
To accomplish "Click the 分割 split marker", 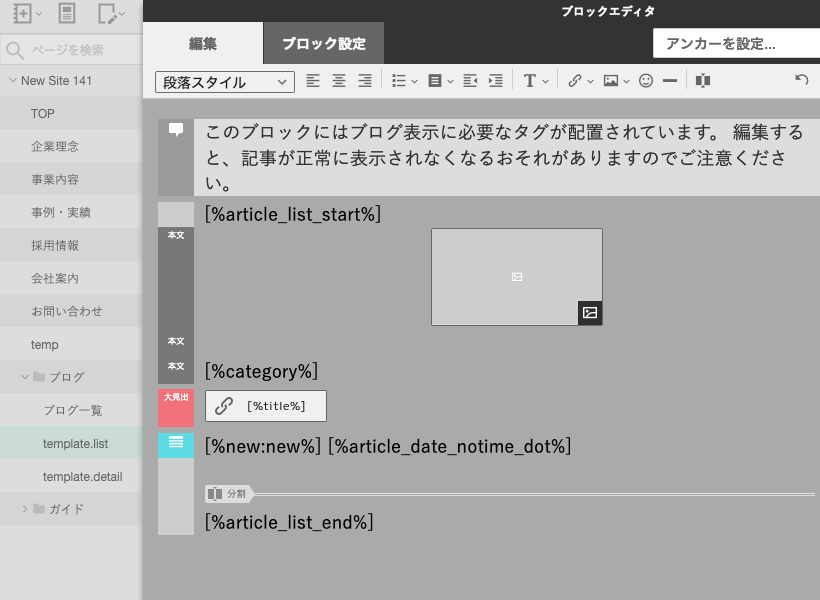I will pos(229,493).
